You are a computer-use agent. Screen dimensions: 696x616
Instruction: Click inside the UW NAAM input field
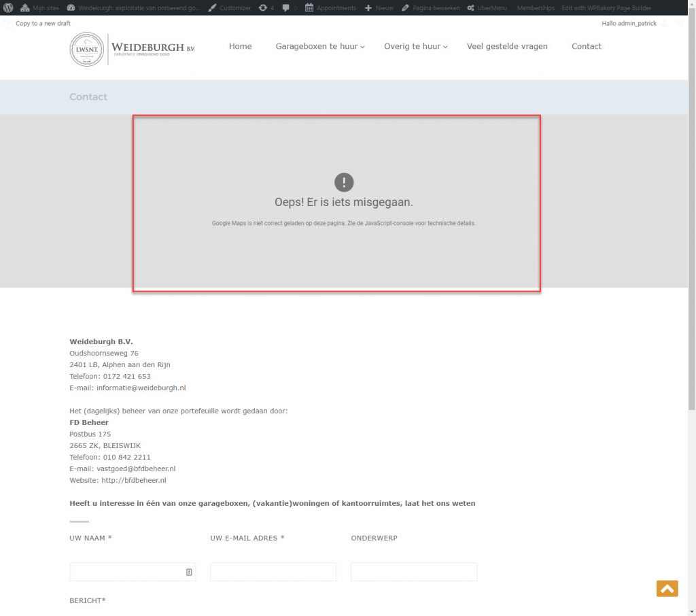[x=129, y=571]
